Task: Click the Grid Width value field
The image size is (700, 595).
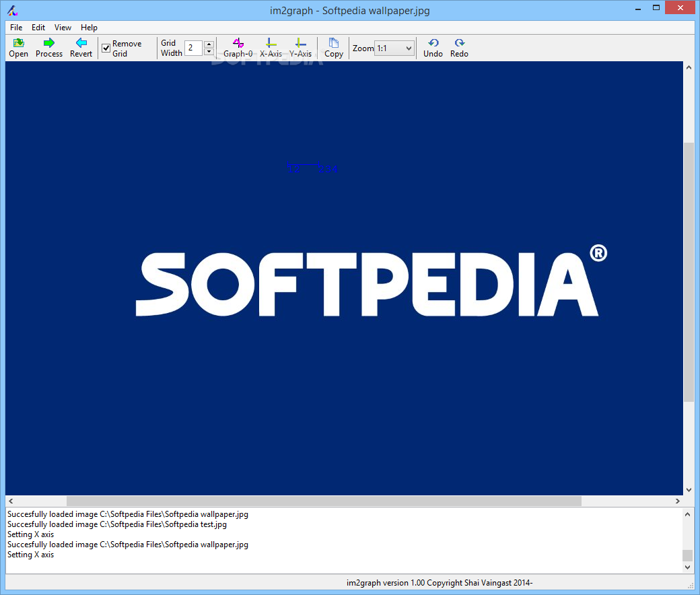Action: coord(194,48)
